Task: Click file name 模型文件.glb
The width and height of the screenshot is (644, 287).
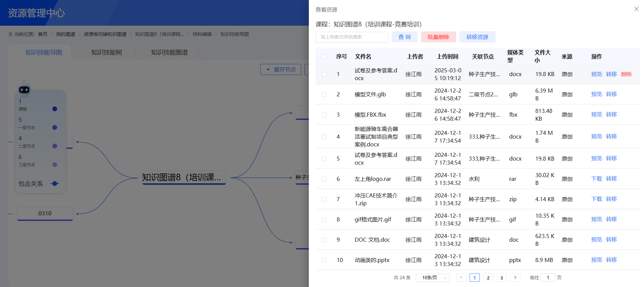Action: click(370, 94)
